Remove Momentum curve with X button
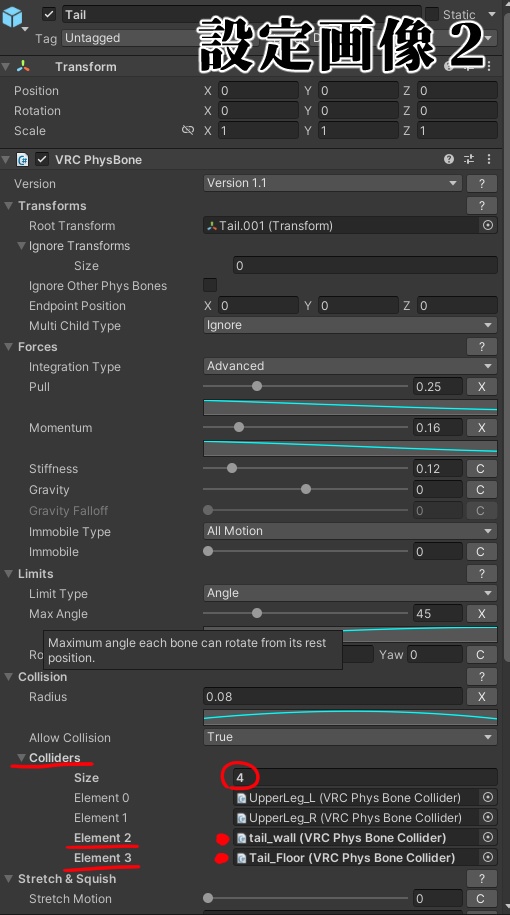The image size is (510, 915). point(482,428)
